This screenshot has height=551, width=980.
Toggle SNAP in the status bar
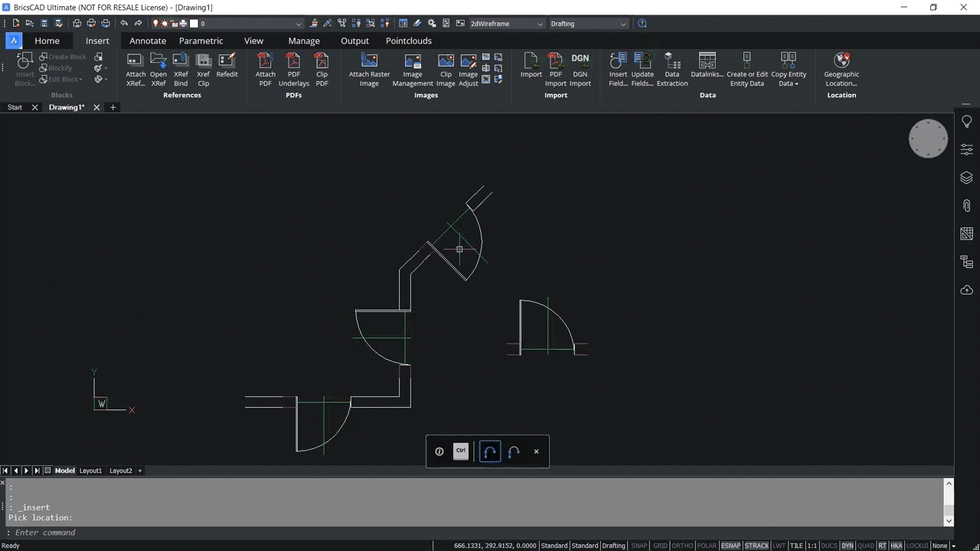639,546
